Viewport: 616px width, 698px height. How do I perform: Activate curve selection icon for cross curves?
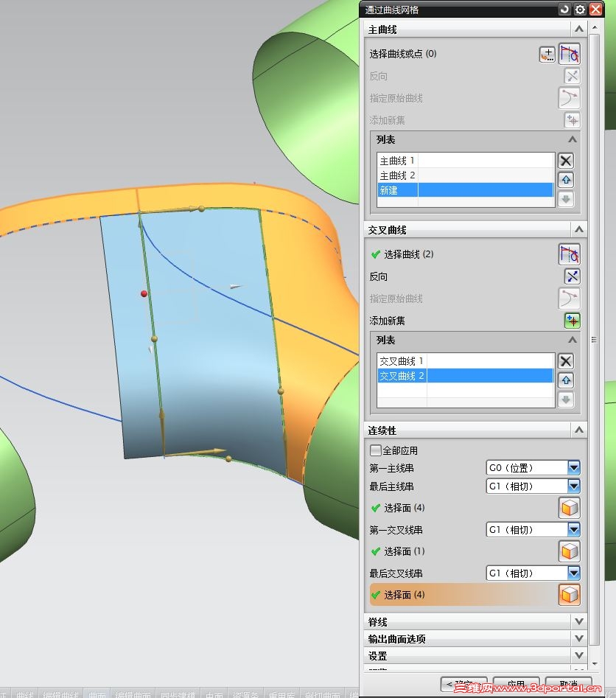point(570,254)
